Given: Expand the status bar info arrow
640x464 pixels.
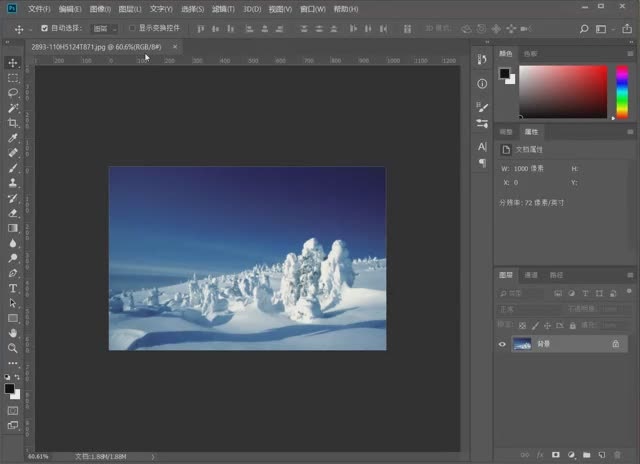Looking at the screenshot, I should tap(153, 457).
